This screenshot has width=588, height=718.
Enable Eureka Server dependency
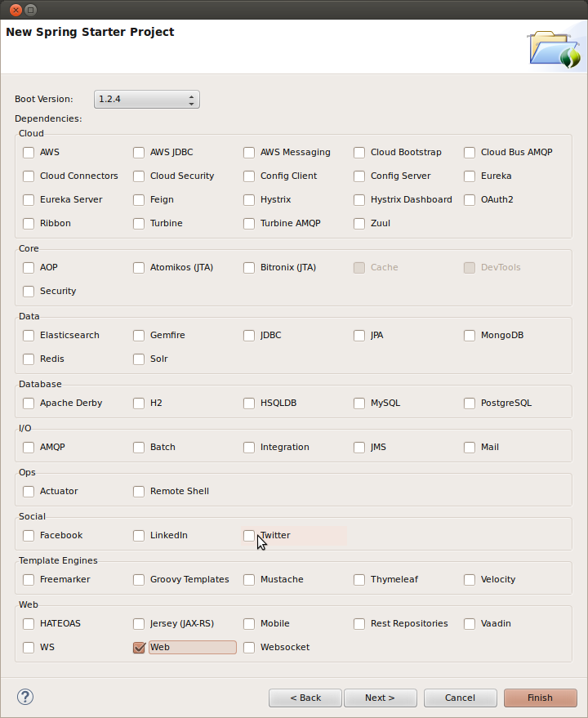point(29,200)
